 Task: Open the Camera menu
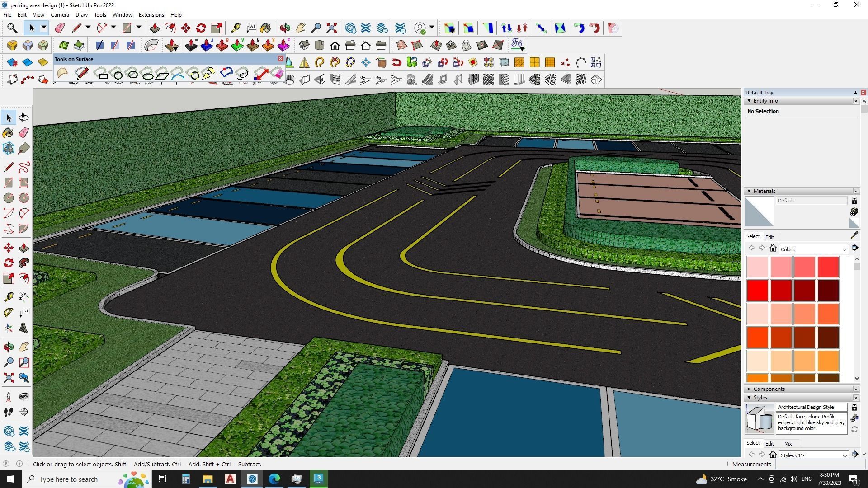pyautogui.click(x=60, y=15)
